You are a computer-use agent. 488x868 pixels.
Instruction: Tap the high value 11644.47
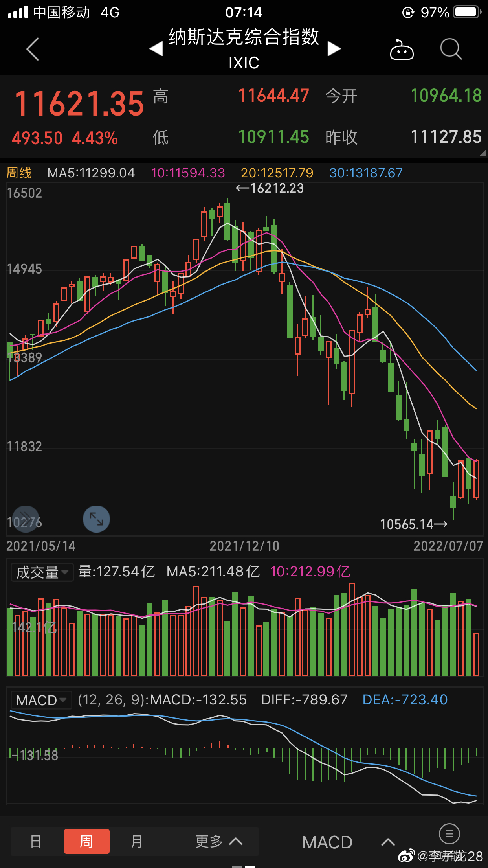point(274,96)
